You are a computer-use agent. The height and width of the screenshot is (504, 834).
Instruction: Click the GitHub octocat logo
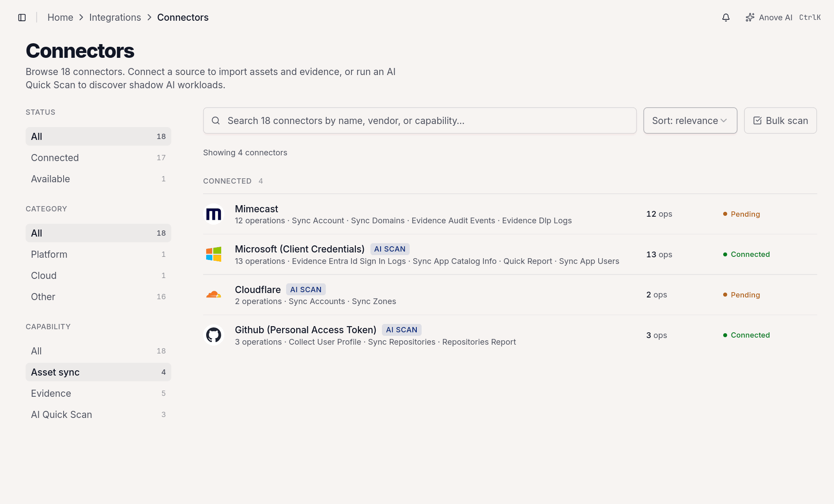coord(214,335)
